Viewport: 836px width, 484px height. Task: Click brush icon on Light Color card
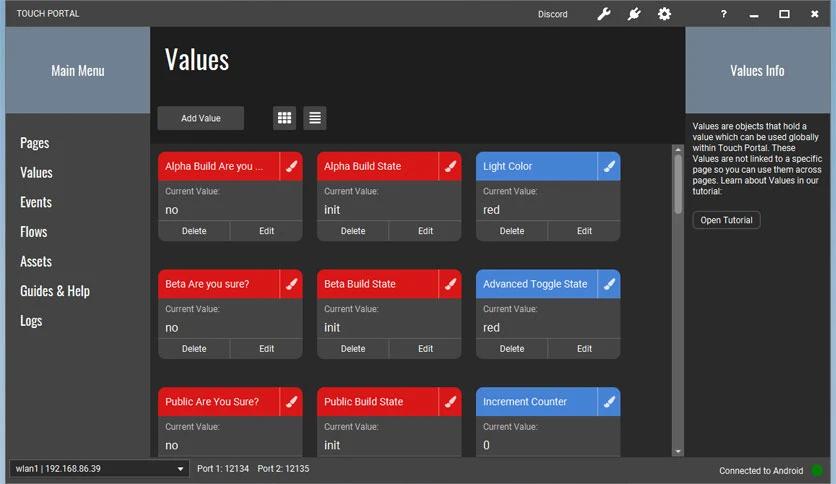pos(609,167)
